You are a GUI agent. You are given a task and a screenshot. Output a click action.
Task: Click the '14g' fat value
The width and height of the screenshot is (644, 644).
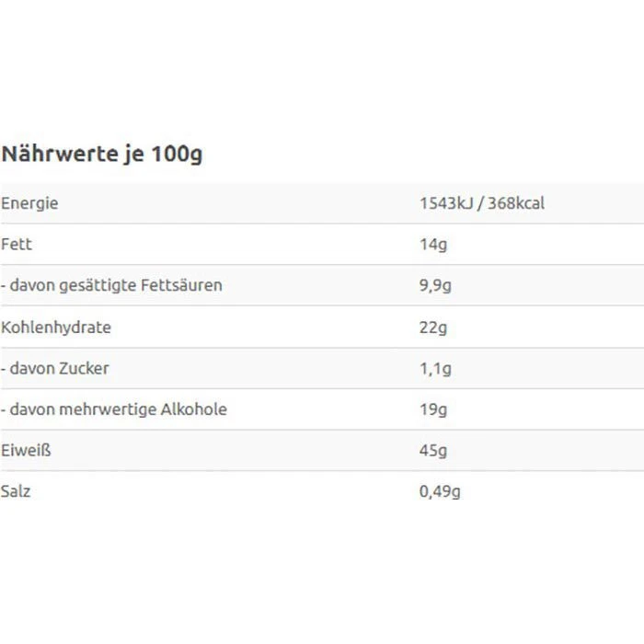coord(432,245)
